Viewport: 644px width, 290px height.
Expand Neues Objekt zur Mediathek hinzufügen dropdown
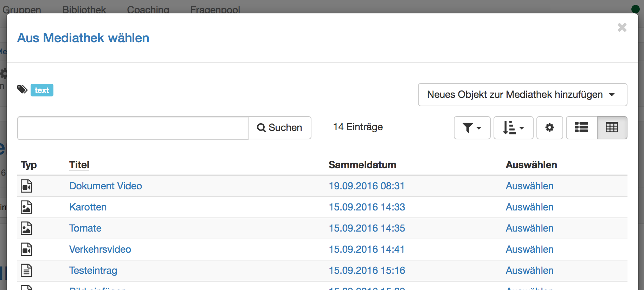point(522,95)
